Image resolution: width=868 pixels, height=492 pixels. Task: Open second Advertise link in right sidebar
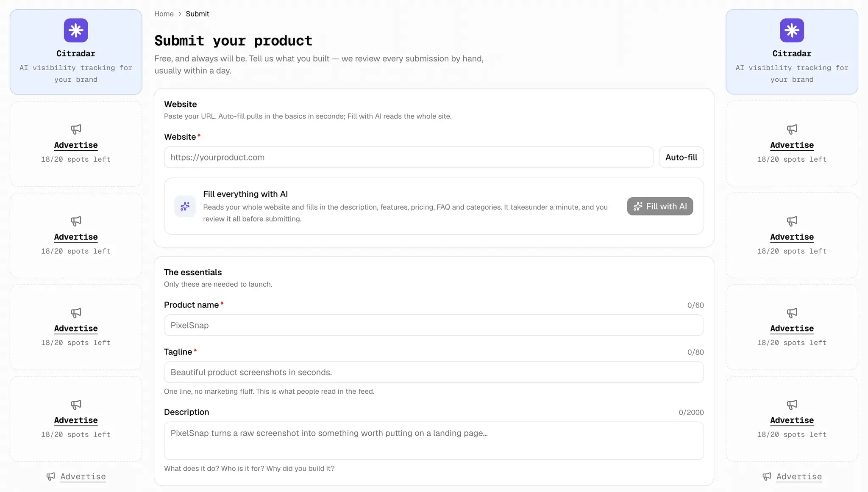[792, 237]
